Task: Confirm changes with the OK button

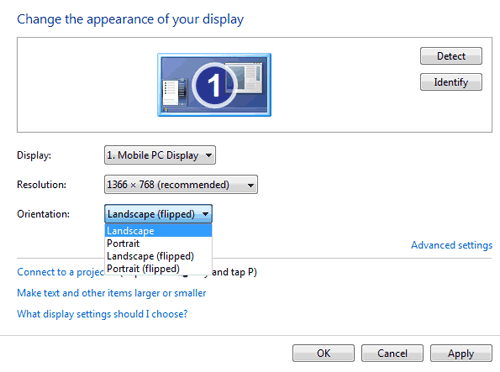Action: tap(323, 353)
